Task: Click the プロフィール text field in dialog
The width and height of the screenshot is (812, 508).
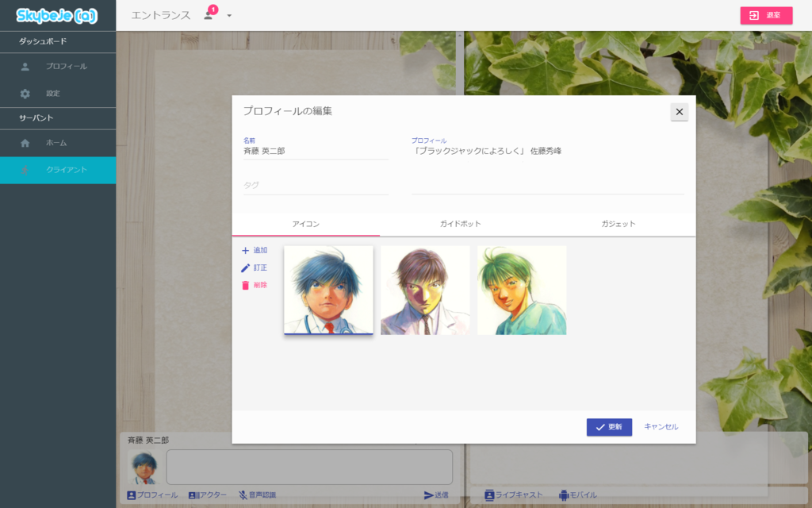Action: [x=547, y=168]
